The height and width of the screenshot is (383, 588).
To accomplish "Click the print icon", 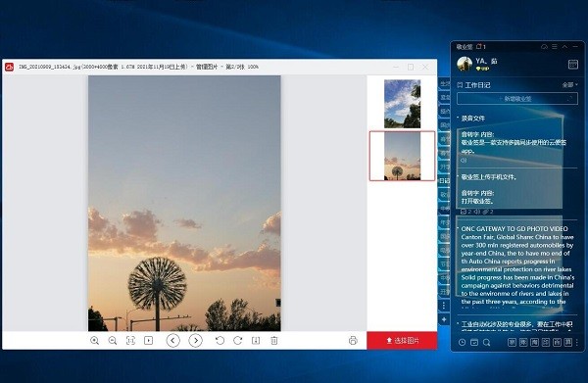I will pyautogui.click(x=353, y=341).
